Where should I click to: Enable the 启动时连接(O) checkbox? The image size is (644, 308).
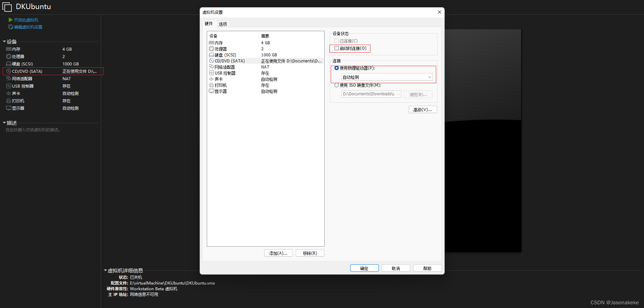tap(336, 48)
